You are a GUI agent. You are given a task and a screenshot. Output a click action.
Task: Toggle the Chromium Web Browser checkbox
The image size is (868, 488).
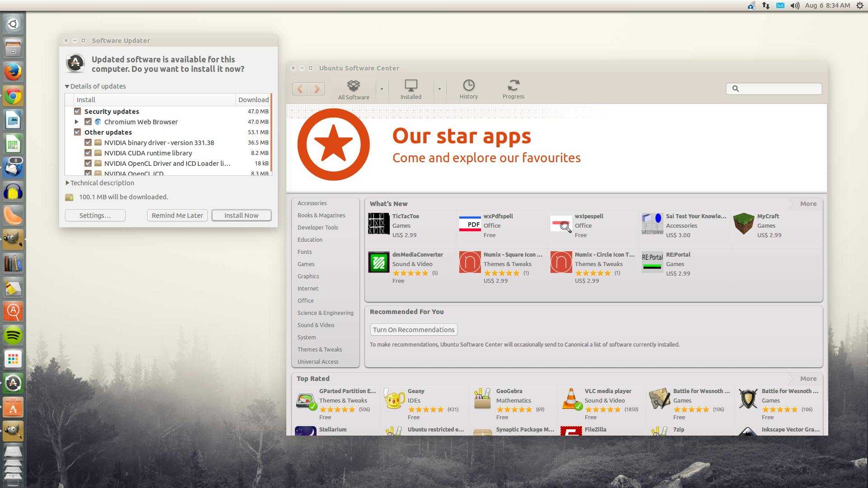coord(87,122)
